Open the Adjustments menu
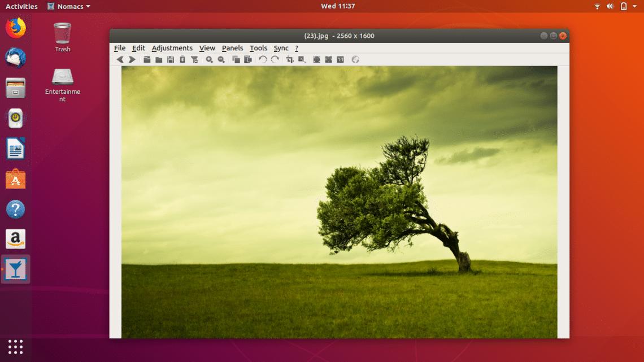644x362 pixels. tap(172, 48)
